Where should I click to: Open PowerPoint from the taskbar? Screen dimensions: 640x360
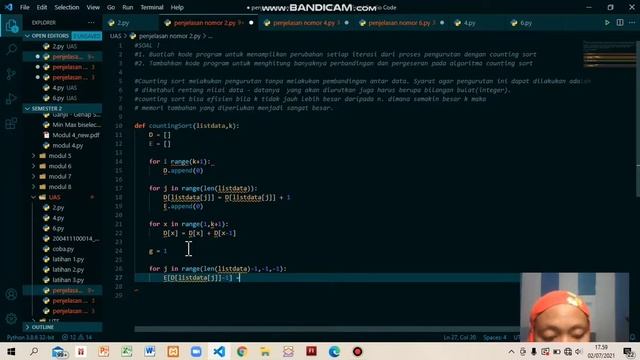[104, 351]
